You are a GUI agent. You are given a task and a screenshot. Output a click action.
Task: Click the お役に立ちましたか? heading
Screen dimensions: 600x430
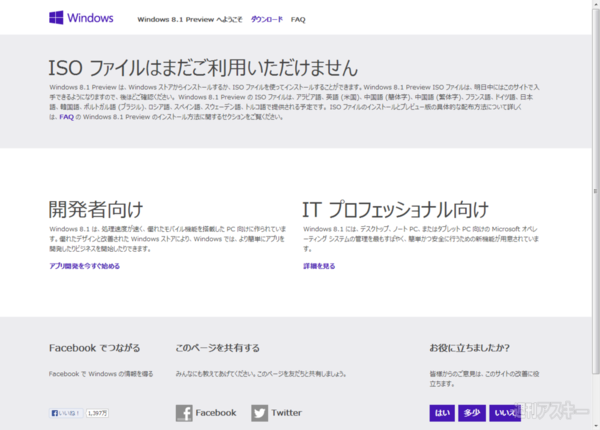click(x=470, y=348)
